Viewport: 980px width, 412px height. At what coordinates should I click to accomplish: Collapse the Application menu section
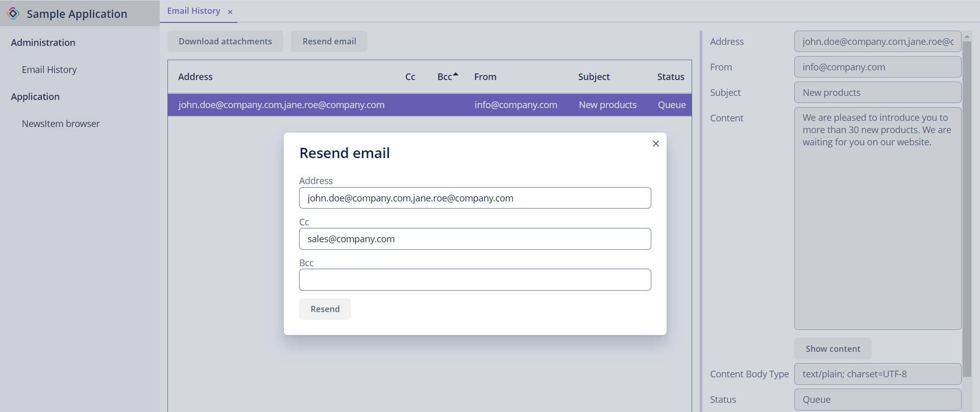(x=35, y=97)
